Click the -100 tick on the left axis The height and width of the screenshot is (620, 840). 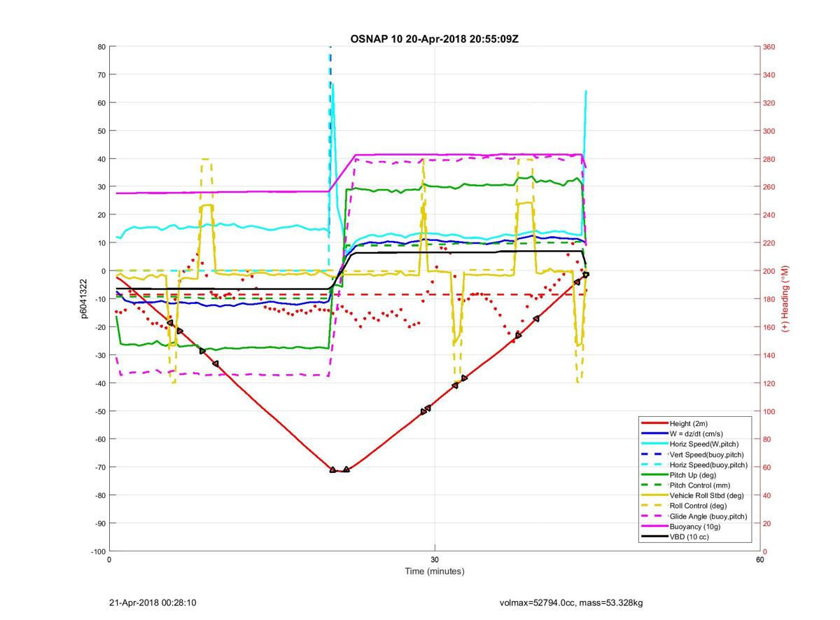(97, 551)
